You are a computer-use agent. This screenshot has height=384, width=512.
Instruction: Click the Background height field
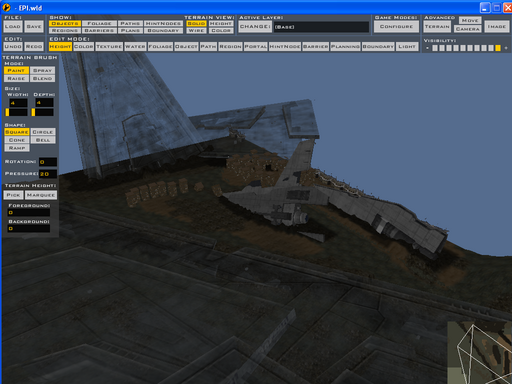(29, 229)
